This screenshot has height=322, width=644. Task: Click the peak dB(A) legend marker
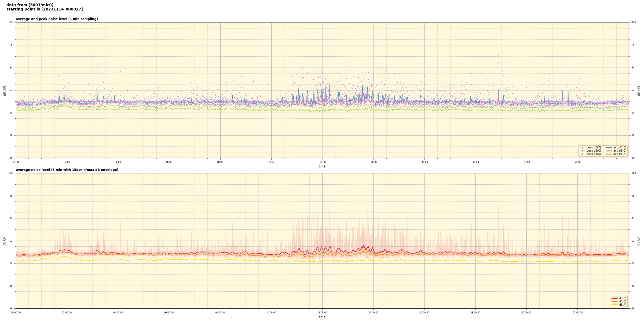point(582,154)
